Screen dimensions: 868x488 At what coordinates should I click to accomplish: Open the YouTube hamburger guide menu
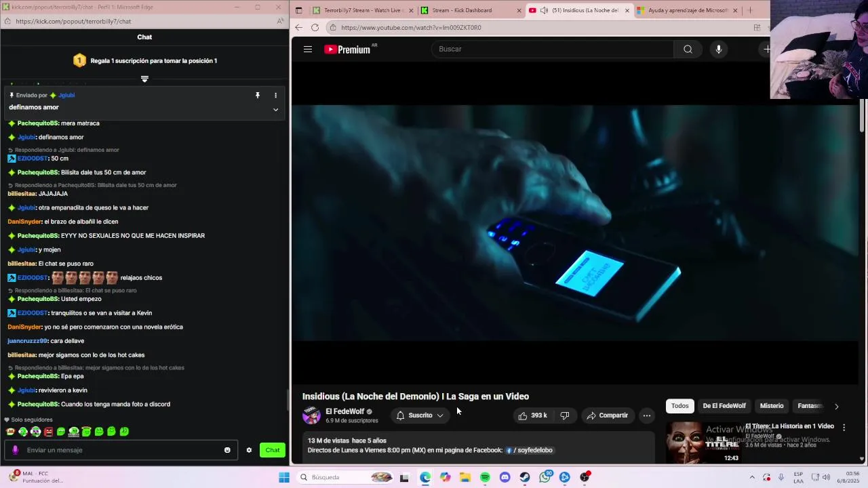pyautogui.click(x=308, y=49)
